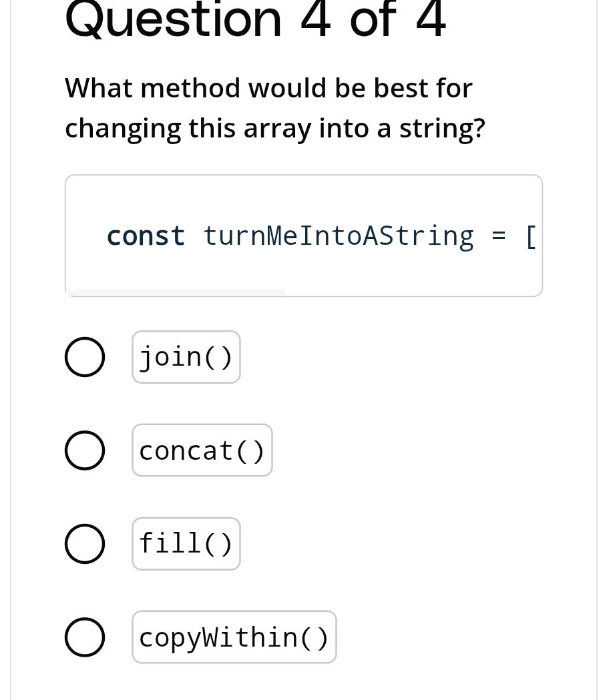613x700 pixels.
Task: Click the copyWithin() answer label
Action: click(234, 637)
